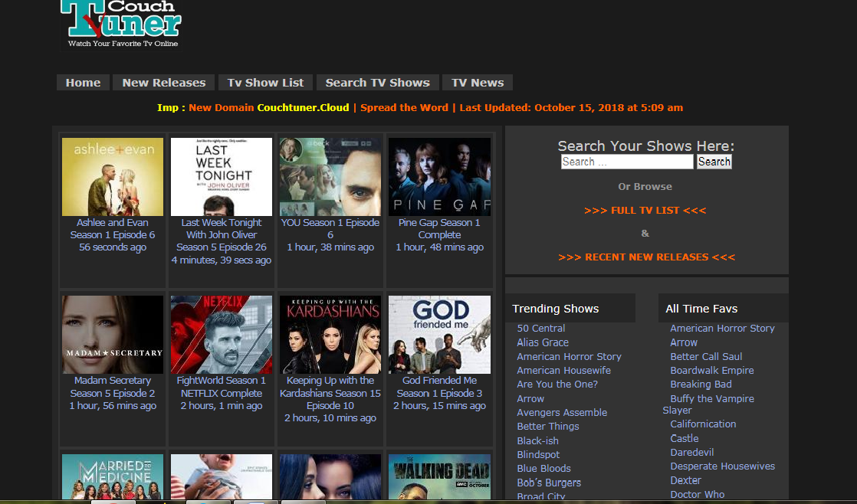Select Bob's Burgers link
The height and width of the screenshot is (504, 857).
coord(549,483)
